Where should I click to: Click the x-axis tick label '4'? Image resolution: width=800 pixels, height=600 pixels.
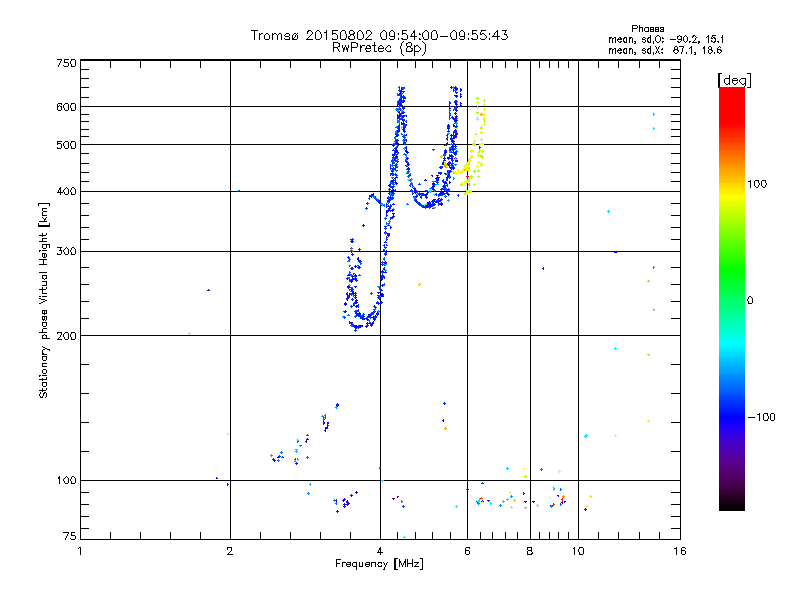point(380,551)
